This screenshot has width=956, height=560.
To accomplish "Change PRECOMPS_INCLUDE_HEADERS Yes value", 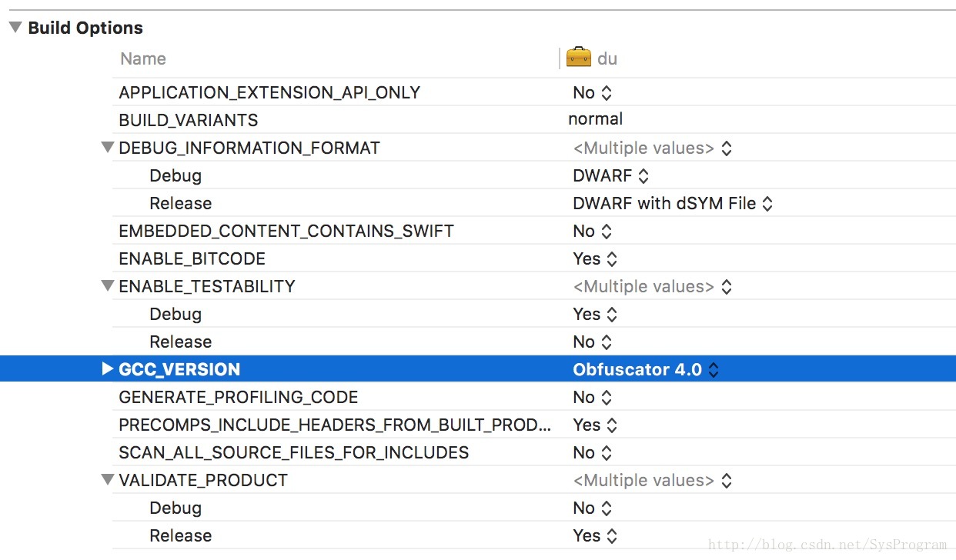I will [x=595, y=425].
